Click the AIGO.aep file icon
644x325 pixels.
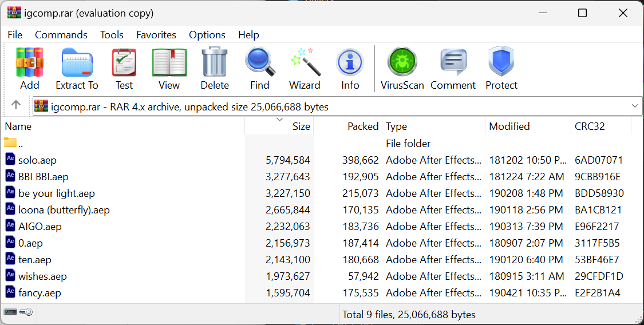pyautogui.click(x=10, y=225)
